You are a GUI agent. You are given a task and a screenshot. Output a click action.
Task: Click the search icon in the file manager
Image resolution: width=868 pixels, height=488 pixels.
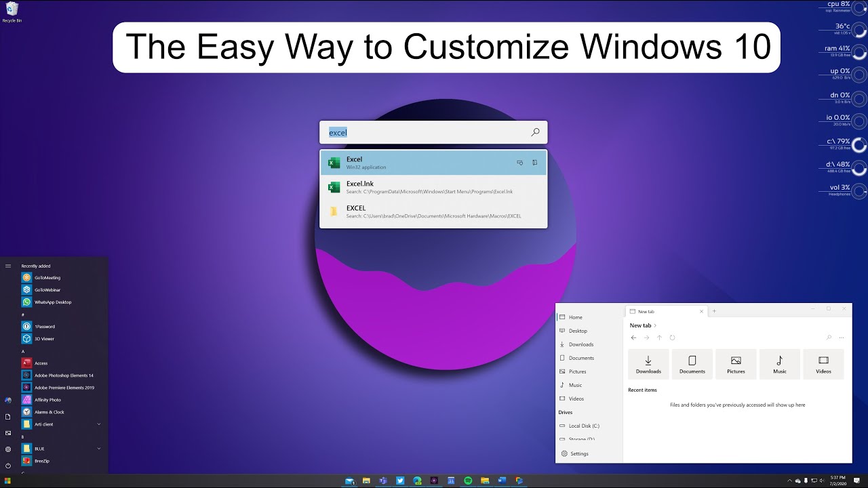coord(829,338)
